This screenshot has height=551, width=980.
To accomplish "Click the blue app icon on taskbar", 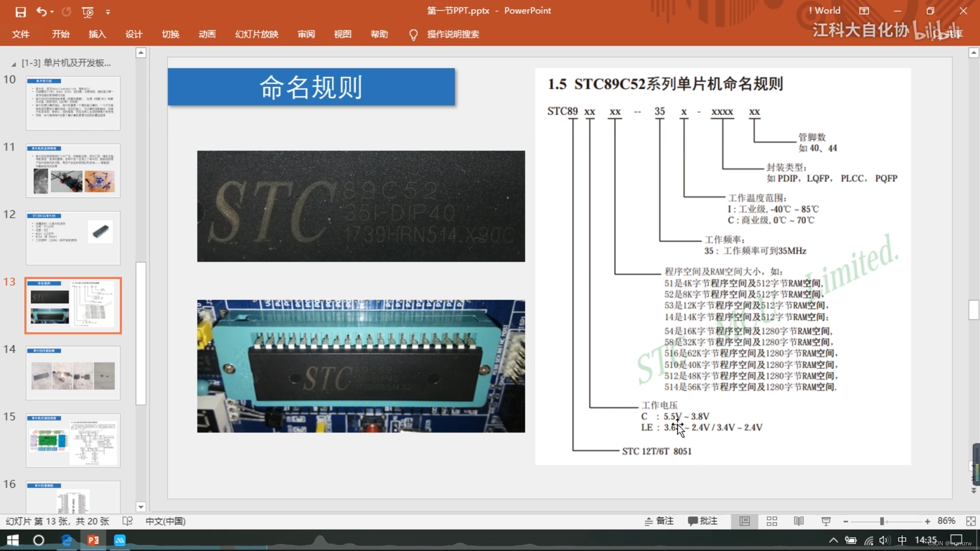I will click(x=120, y=540).
